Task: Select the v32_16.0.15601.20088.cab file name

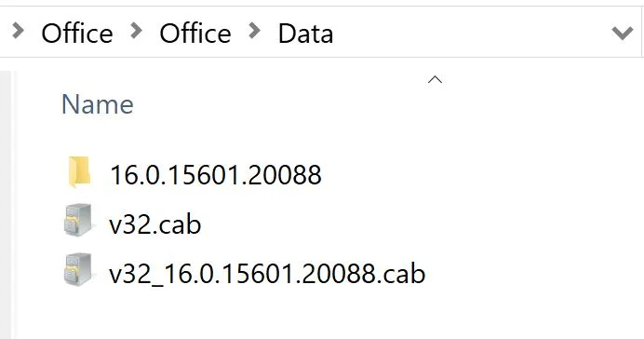Action: click(x=267, y=274)
